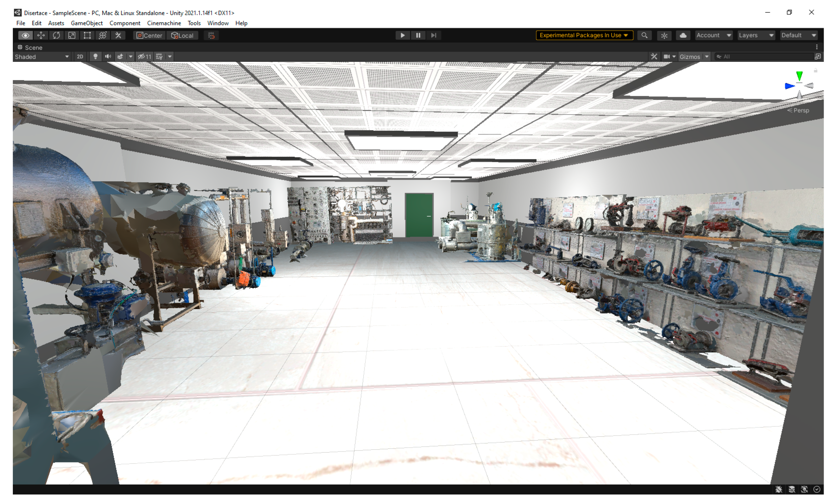Viewport: 833px width, 504px height.
Task: Select the Rect transform tool
Action: [87, 35]
